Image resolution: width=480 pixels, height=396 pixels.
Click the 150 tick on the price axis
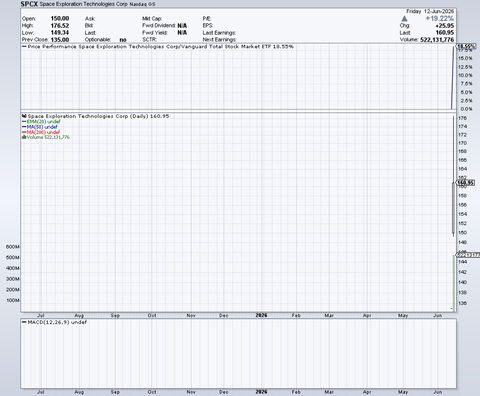tap(462, 233)
